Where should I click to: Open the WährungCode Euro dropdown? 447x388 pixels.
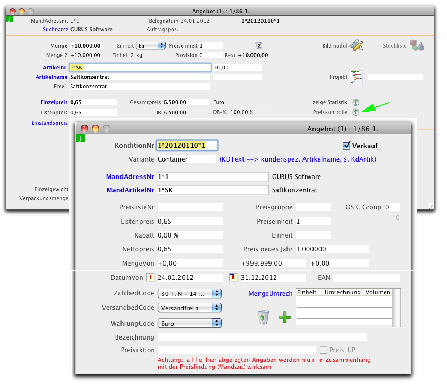(x=190, y=323)
